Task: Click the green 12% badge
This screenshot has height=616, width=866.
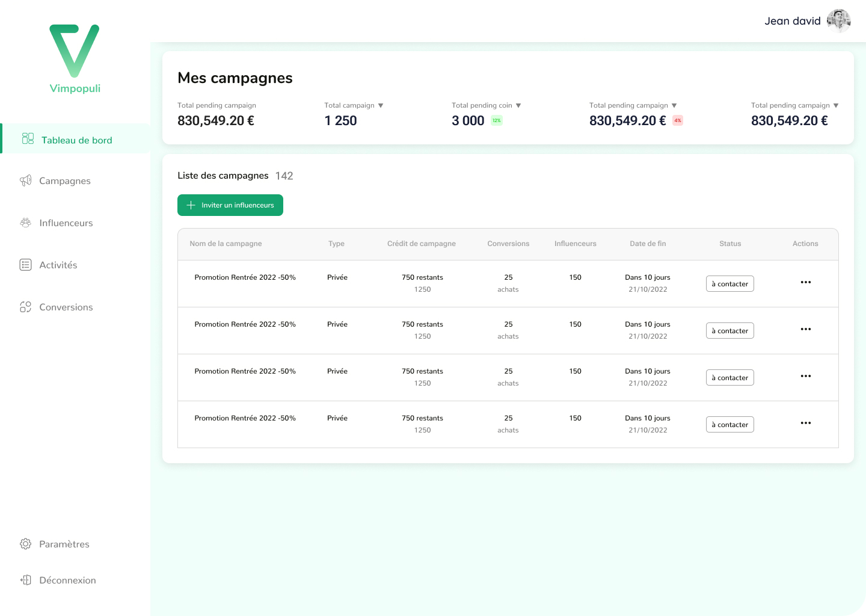Action: (497, 120)
